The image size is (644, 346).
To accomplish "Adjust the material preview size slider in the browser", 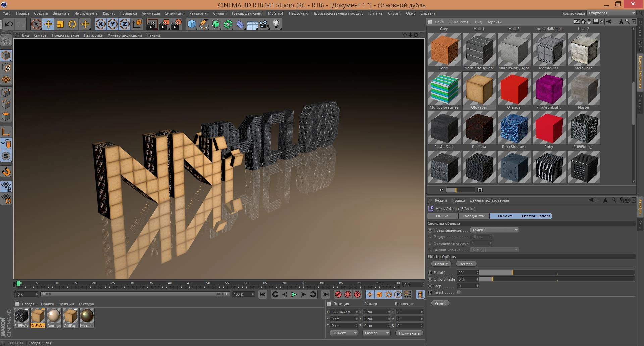I will 461,190.
